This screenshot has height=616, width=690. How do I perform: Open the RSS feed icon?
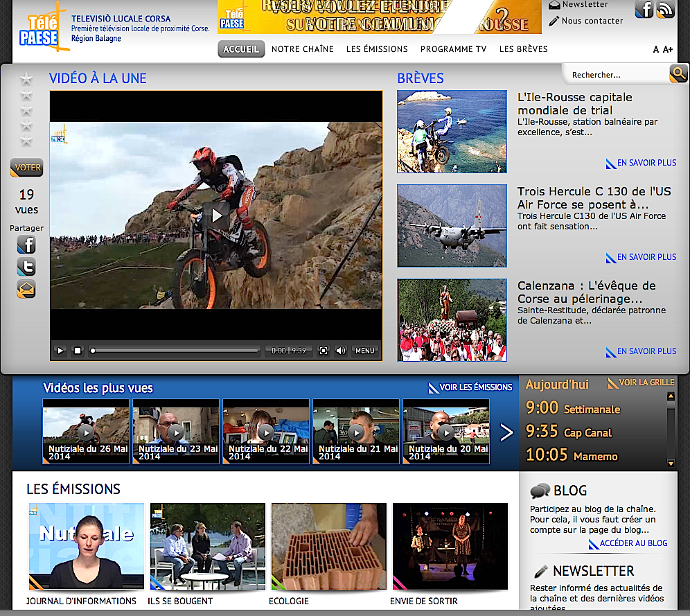click(x=665, y=9)
